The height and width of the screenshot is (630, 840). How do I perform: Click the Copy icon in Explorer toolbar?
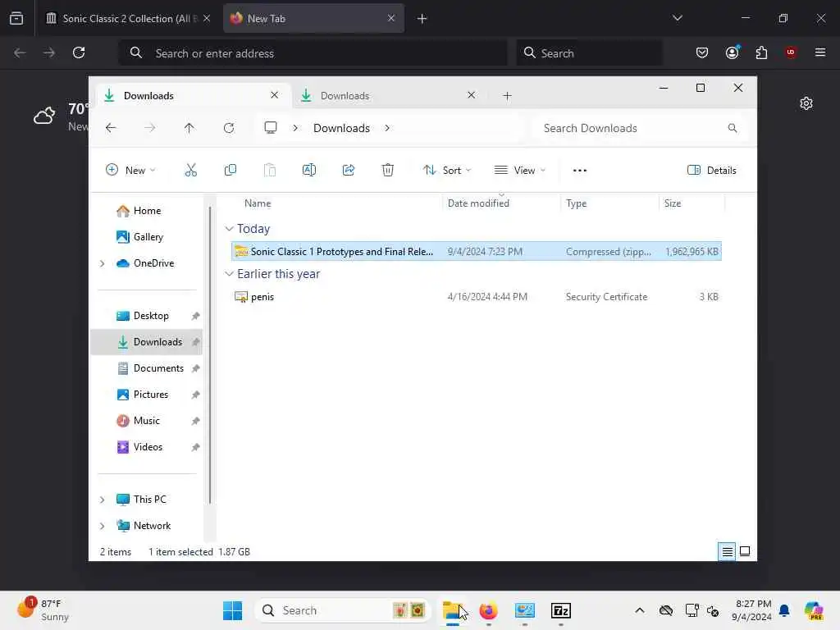(231, 171)
